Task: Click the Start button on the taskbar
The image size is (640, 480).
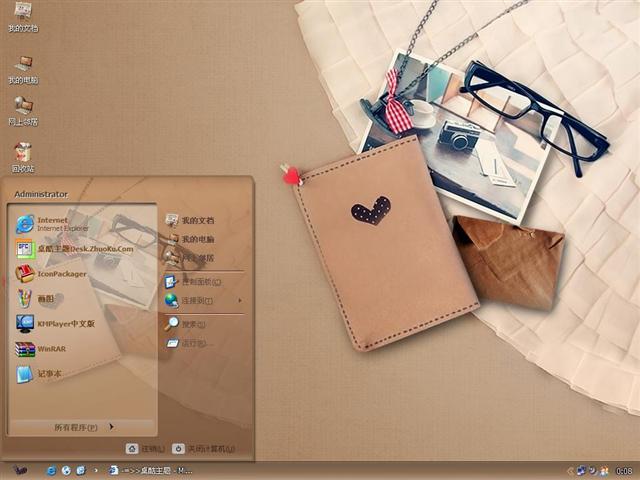Action: pyautogui.click(x=20, y=470)
